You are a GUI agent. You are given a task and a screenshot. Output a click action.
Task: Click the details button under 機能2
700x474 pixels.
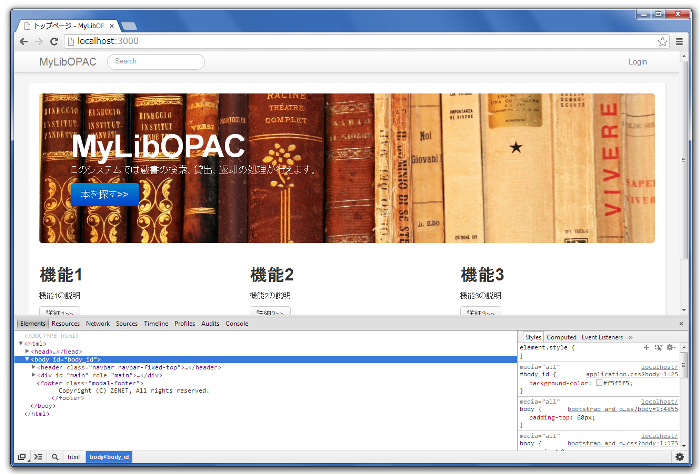click(x=270, y=311)
